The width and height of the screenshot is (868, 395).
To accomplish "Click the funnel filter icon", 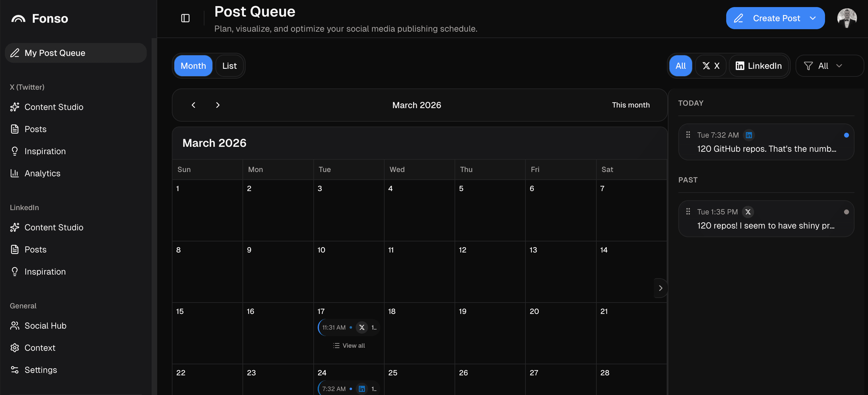I will (x=808, y=66).
